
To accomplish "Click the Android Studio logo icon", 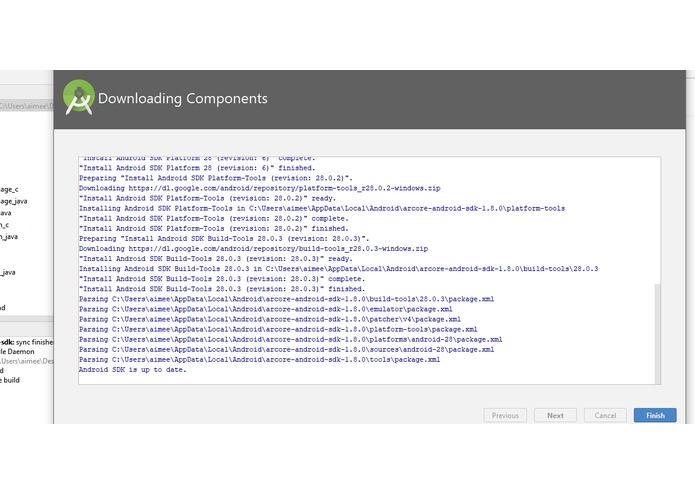I will coord(79,97).
